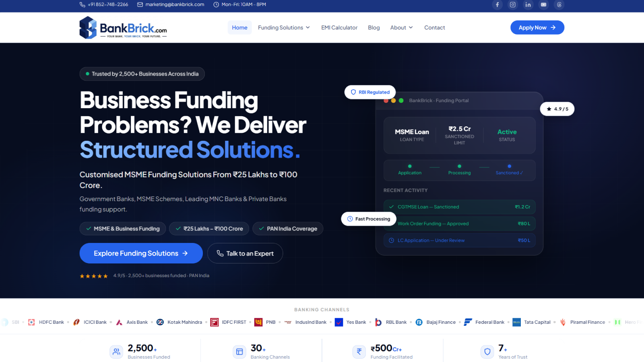Click the PNB logo icon
644x362 pixels.
pyautogui.click(x=258, y=322)
